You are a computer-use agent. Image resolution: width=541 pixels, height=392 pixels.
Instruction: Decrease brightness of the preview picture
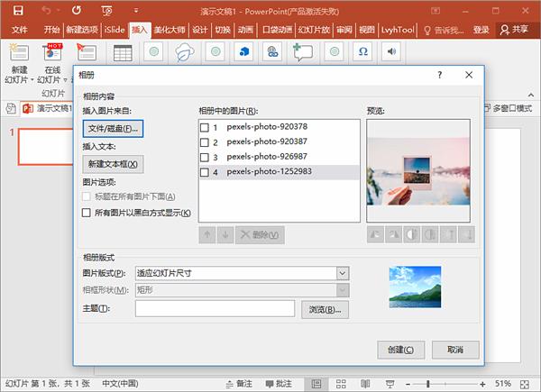[466, 235]
